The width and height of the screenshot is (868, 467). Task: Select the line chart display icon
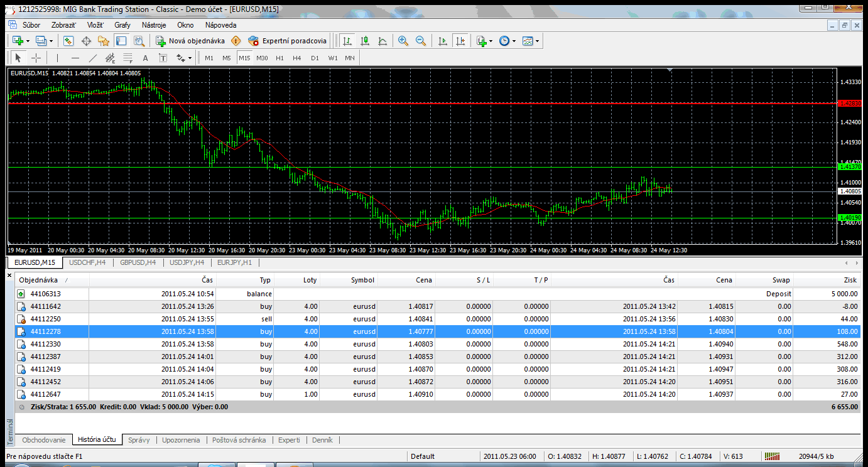[382, 41]
